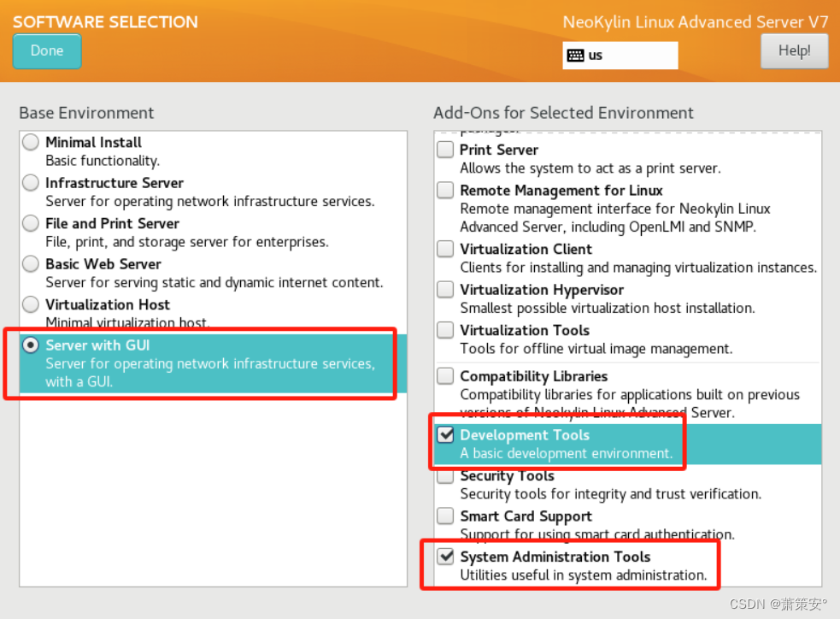The width and height of the screenshot is (840, 619).
Task: Choose the File and Print Server option
Action: 31,223
